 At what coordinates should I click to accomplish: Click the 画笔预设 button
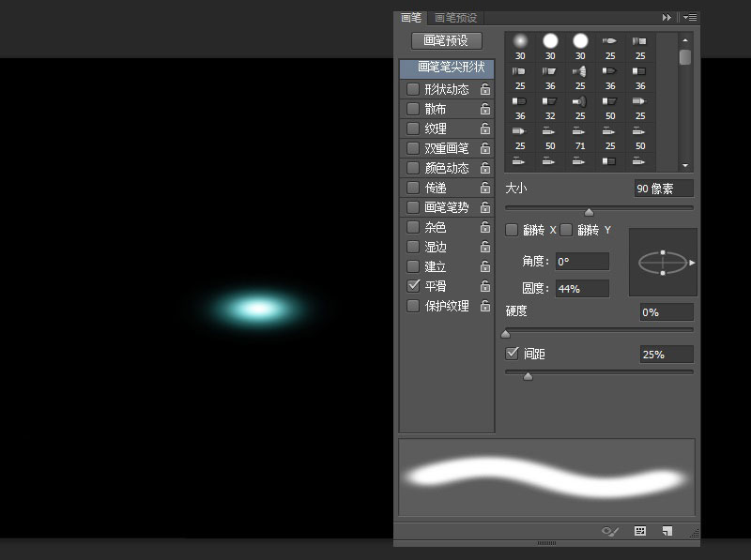tap(447, 40)
